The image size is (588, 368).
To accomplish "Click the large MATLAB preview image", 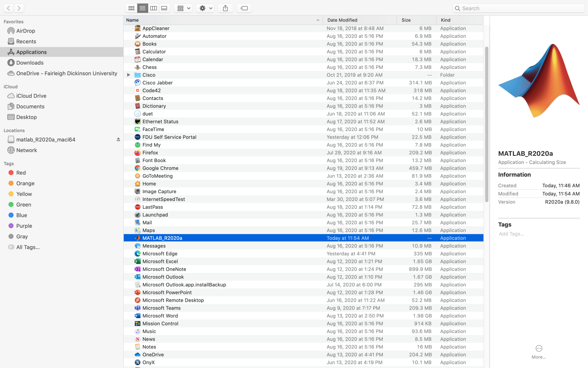I will pos(539,80).
